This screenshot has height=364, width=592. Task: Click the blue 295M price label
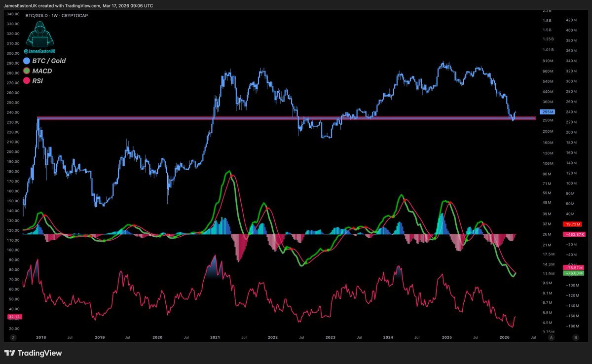pyautogui.click(x=548, y=112)
